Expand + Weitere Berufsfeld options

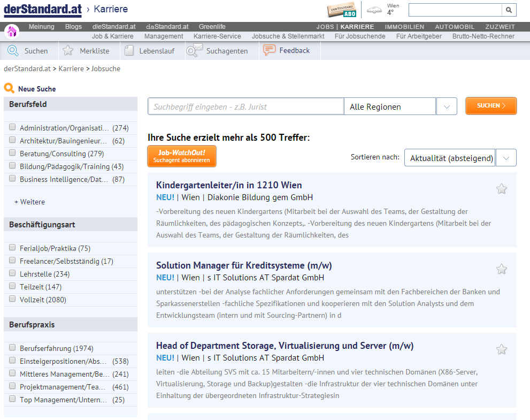pyautogui.click(x=29, y=202)
